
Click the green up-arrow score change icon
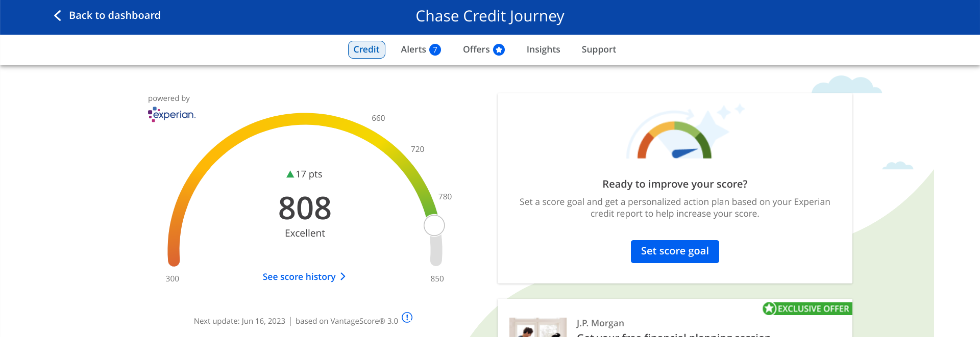tap(290, 174)
